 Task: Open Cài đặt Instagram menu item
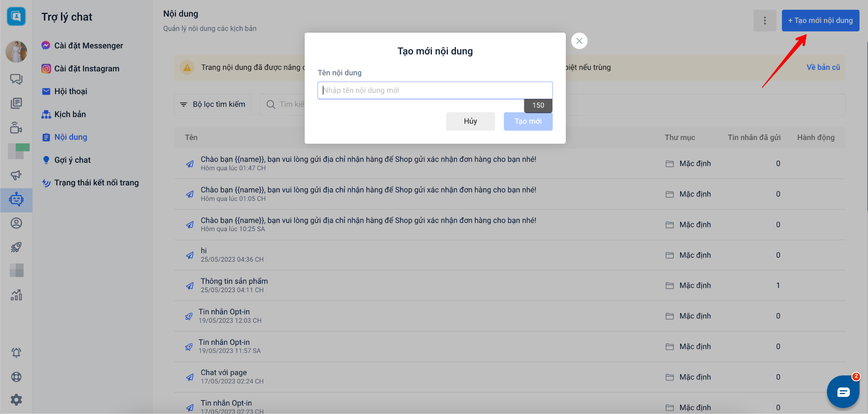click(x=81, y=68)
